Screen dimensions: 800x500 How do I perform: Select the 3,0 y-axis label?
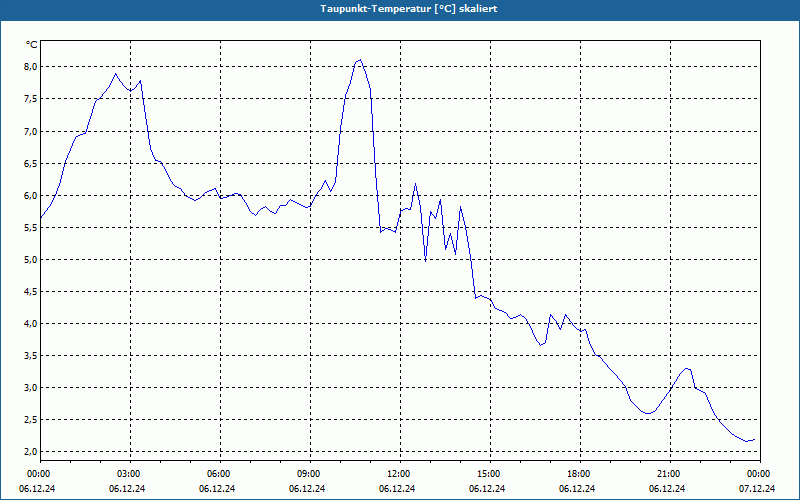click(30, 388)
